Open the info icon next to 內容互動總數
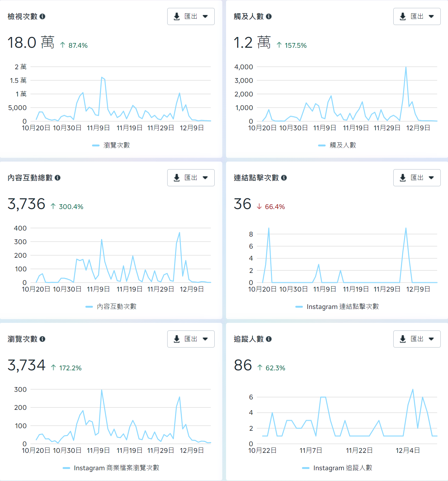The width and height of the screenshot is (448, 481). click(58, 178)
